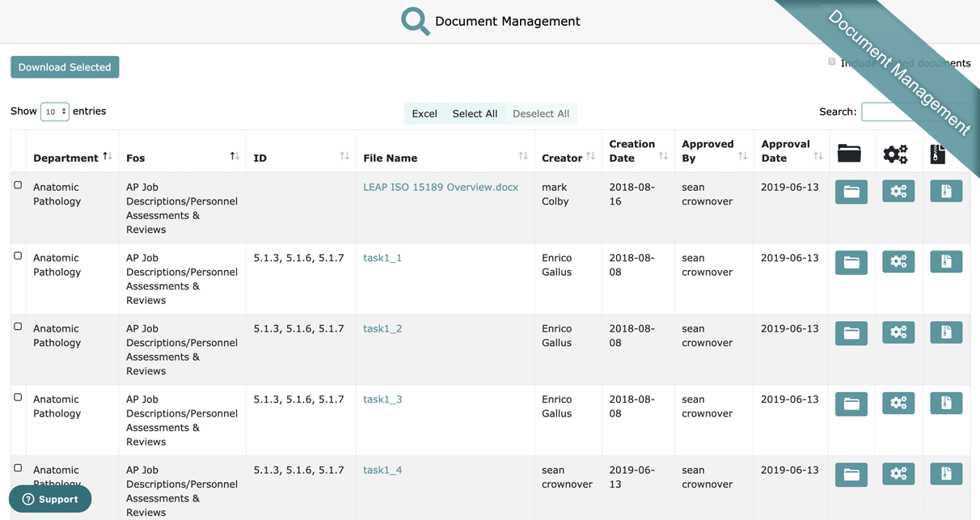Open the Support help widget
Image resolution: width=980 pixels, height=520 pixels.
click(50, 499)
